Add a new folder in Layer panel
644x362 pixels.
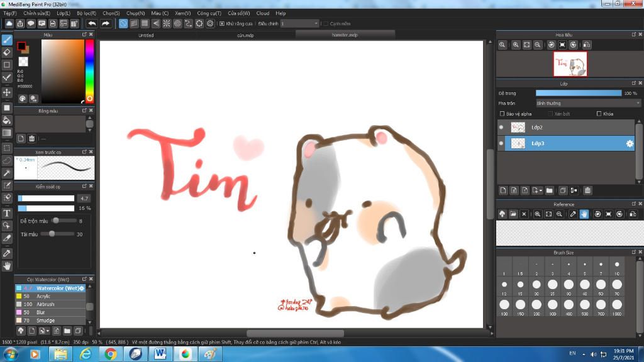[x=550, y=190]
